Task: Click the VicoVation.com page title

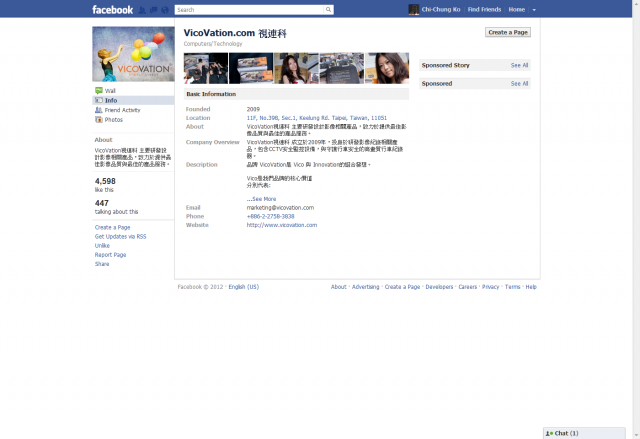Action: click(x=235, y=33)
